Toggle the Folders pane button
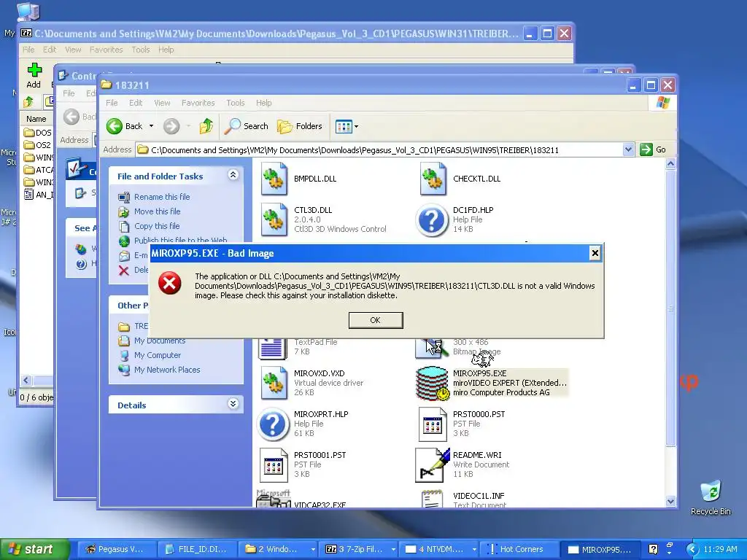Viewport: 747px width, 560px height. pos(300,126)
